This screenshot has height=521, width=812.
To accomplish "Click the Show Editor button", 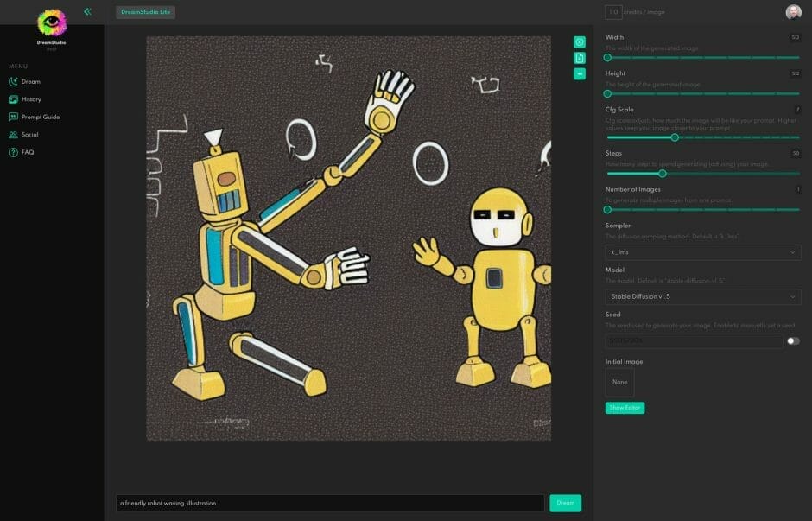I will pyautogui.click(x=625, y=408).
